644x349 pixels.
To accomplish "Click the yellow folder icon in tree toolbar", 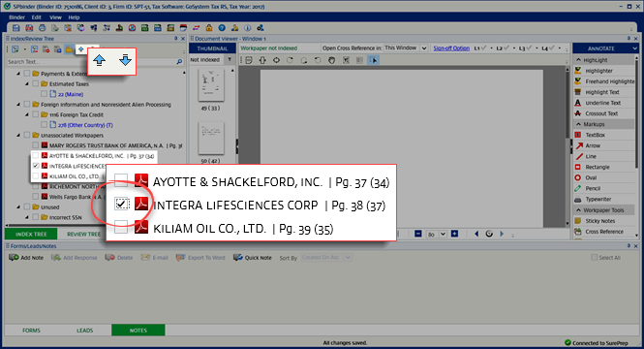I will pyautogui.click(x=69, y=49).
